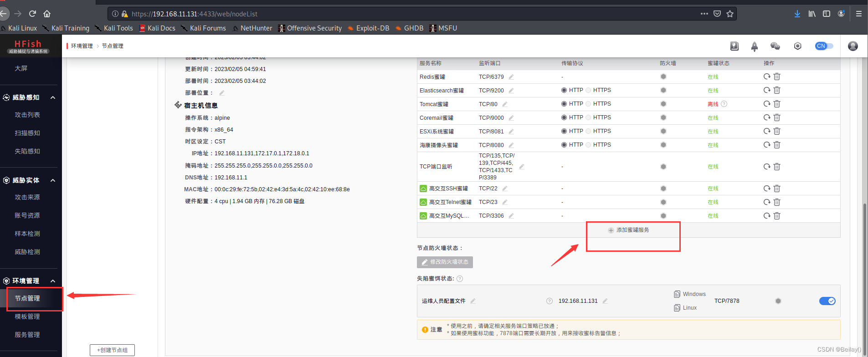Restart the 高交互MySQL honeypot
The width and height of the screenshot is (868, 357).
(x=767, y=216)
